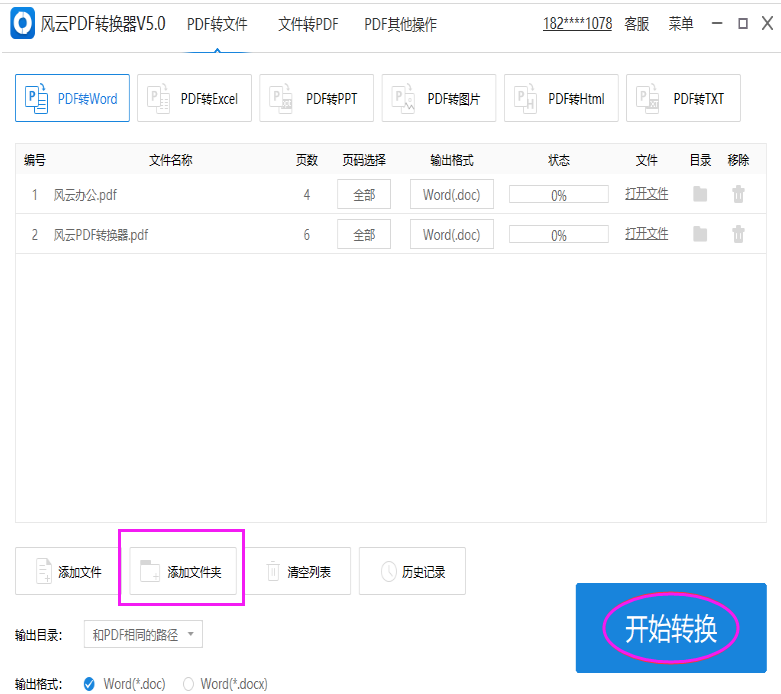Click the 添加文件 button
This screenshot has width=781, height=694.
click(67, 571)
